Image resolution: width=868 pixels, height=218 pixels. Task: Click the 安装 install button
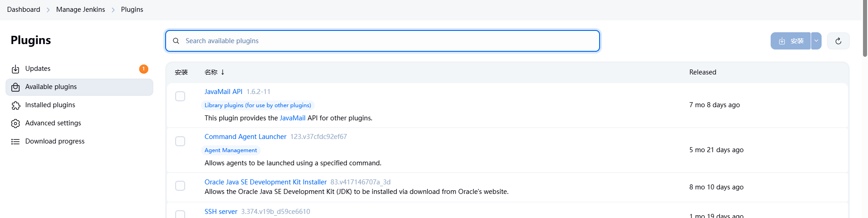tap(791, 41)
